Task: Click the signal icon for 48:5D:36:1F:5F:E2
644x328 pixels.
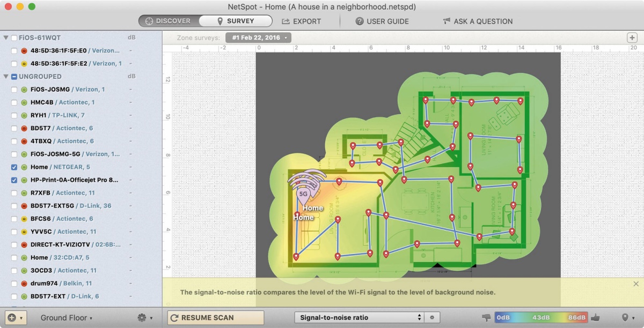Action: 24,63
